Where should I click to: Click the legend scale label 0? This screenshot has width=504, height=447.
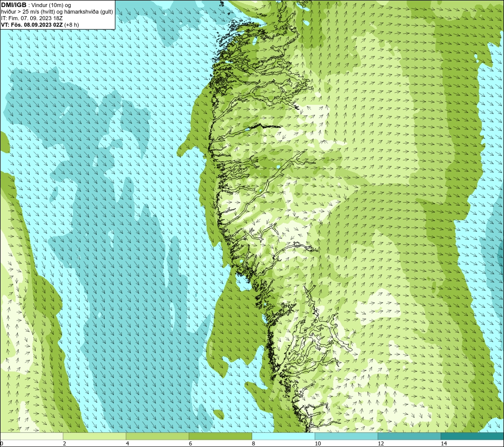2,443
